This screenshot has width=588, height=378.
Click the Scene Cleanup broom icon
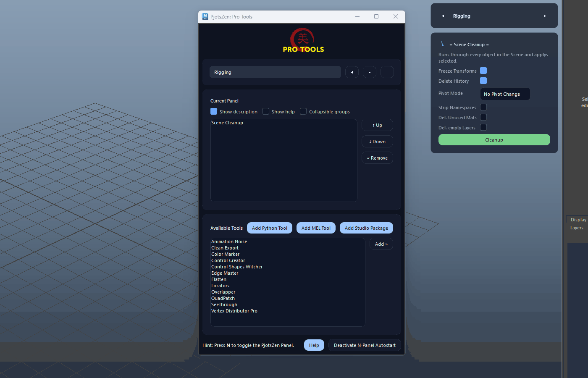(x=442, y=44)
